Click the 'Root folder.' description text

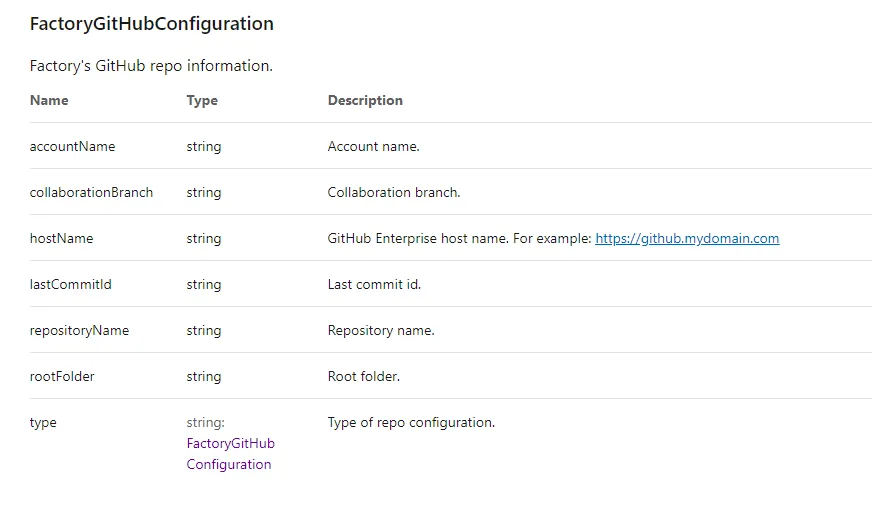click(364, 377)
